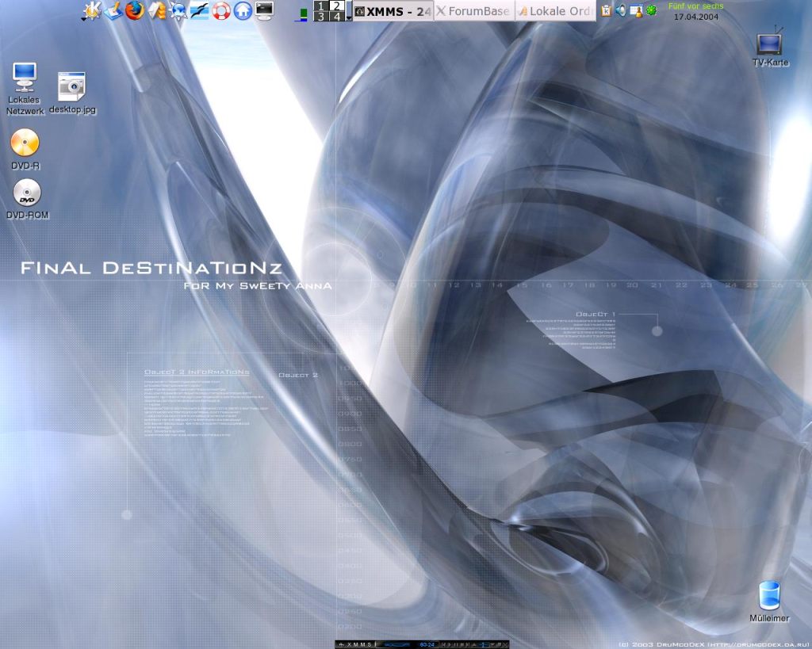The width and height of the screenshot is (812, 649).
Task: Open the Home folder icon in panel
Action: pyautogui.click(x=243, y=10)
